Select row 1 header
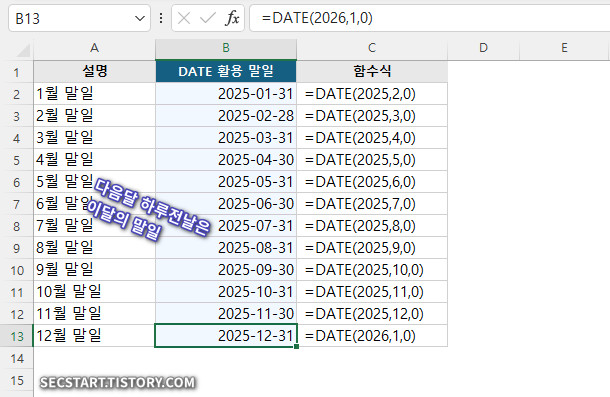This screenshot has width=610, height=397. (x=16, y=72)
